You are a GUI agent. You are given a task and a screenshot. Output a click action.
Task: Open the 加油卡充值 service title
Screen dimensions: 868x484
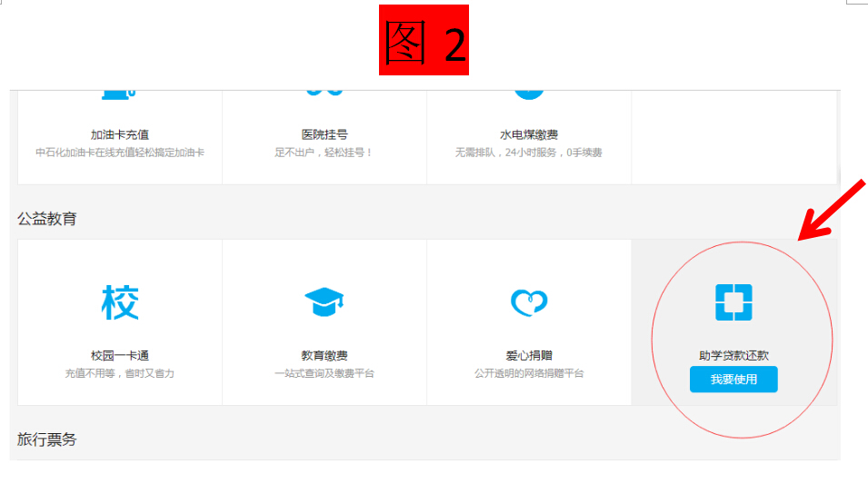(x=120, y=134)
